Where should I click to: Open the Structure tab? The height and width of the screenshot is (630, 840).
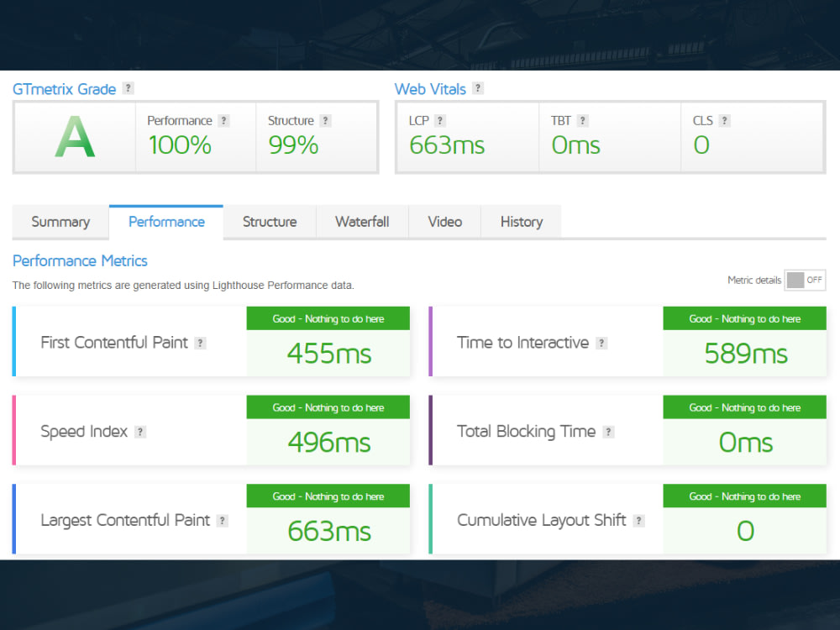tap(269, 222)
